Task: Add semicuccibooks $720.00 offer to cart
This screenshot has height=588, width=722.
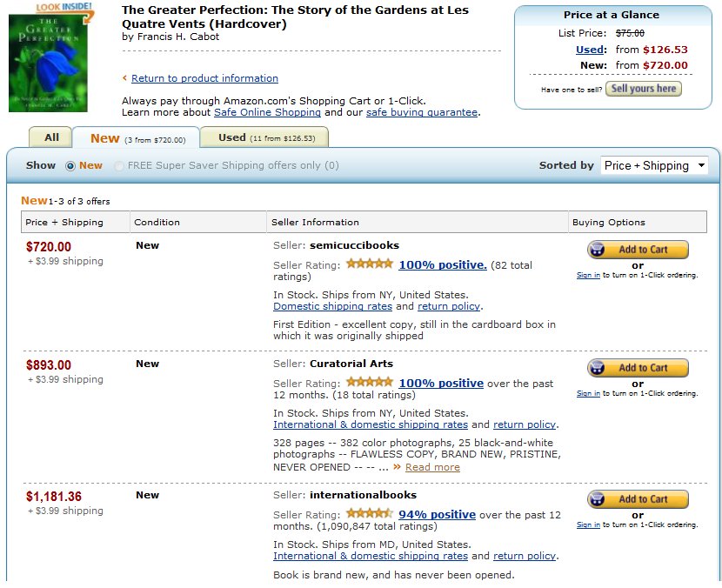Action: 638,250
